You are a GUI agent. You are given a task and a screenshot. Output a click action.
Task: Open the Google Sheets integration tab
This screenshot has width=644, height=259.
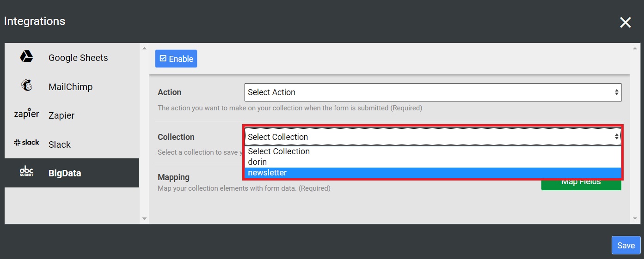point(78,58)
